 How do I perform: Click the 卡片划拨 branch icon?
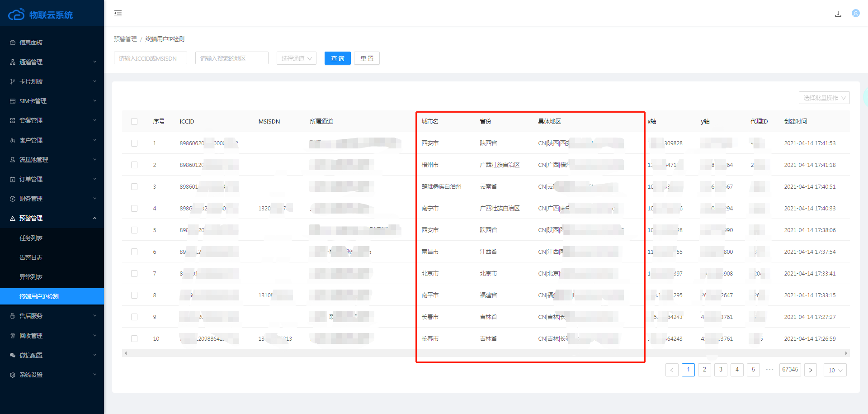click(x=13, y=81)
